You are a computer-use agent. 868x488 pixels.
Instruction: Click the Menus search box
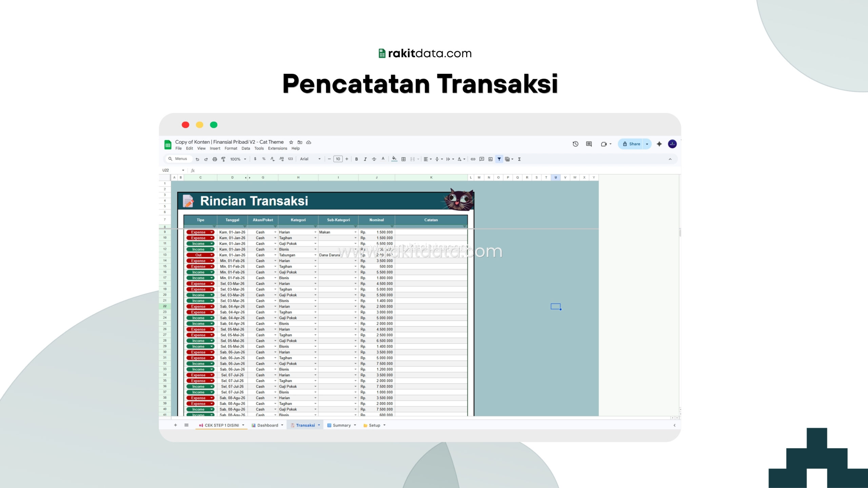[179, 159]
